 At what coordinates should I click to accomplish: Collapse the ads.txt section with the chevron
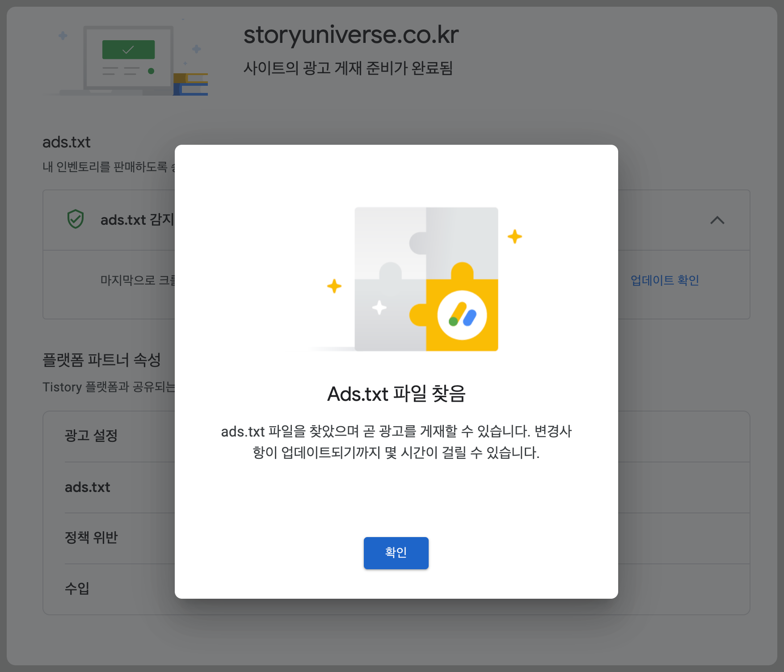coord(717,220)
